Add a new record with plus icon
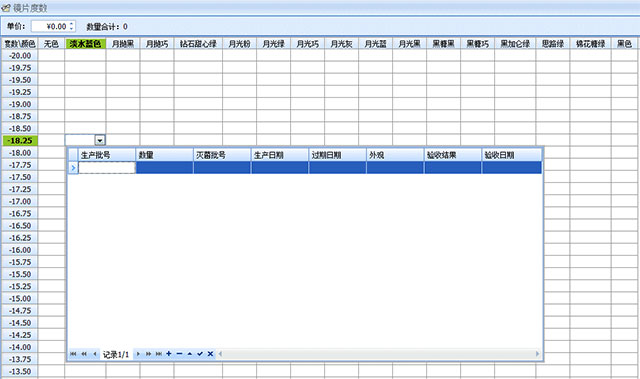 [x=169, y=354]
